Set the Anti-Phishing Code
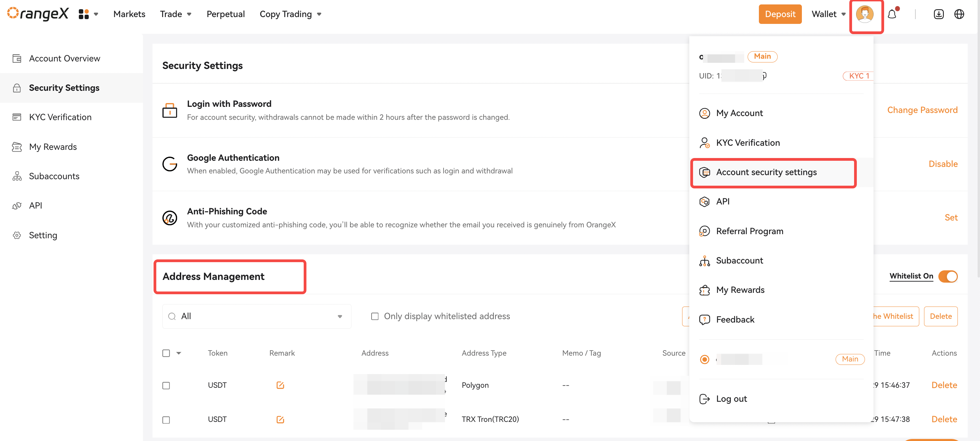Screen dimensions: 980x441 click(x=951, y=218)
